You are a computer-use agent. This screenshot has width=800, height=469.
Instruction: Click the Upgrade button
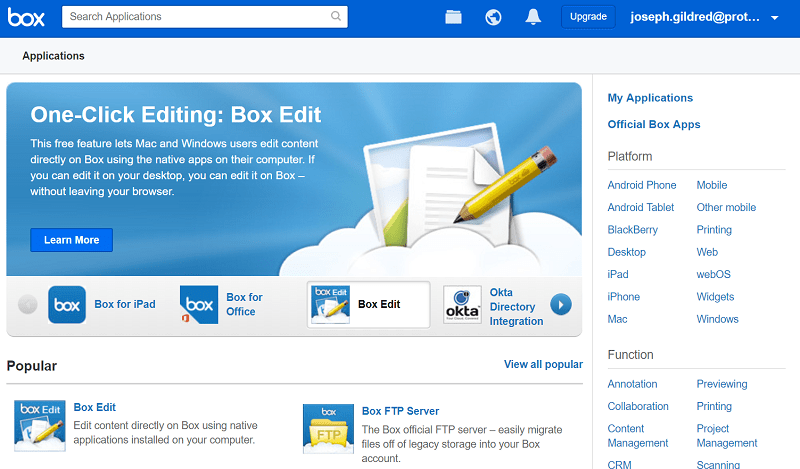click(x=588, y=17)
